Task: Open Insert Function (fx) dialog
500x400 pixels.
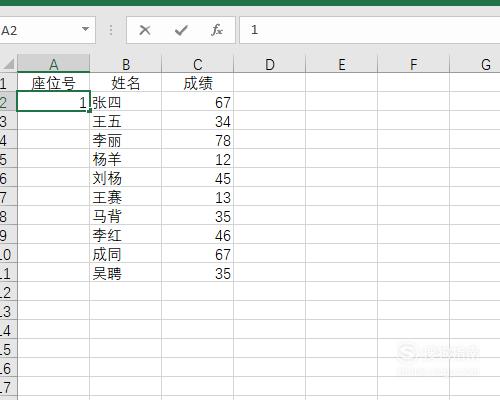Action: tap(217, 30)
